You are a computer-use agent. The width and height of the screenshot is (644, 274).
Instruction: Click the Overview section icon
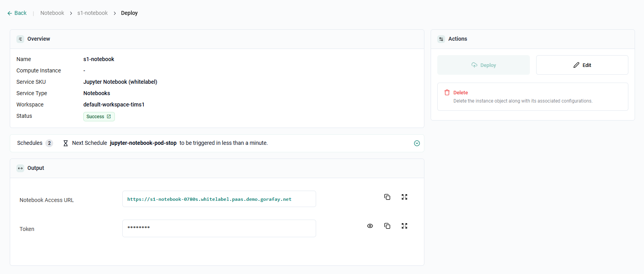tap(20, 39)
